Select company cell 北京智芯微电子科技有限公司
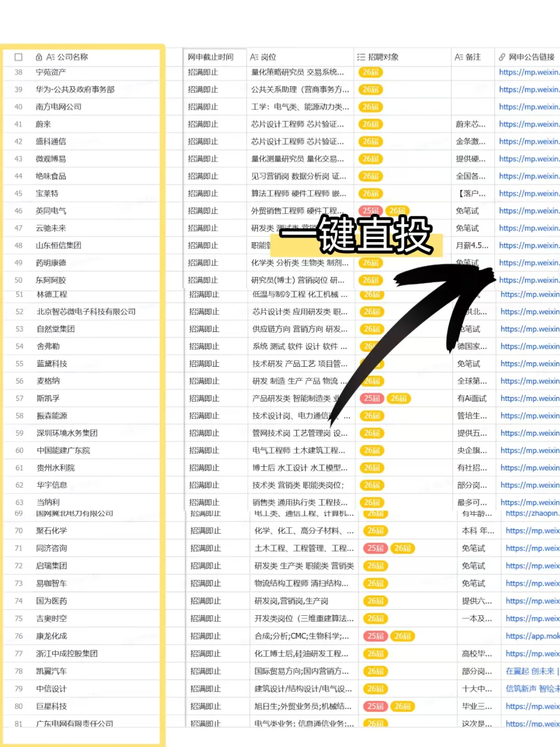The image size is (560, 747). 86,312
